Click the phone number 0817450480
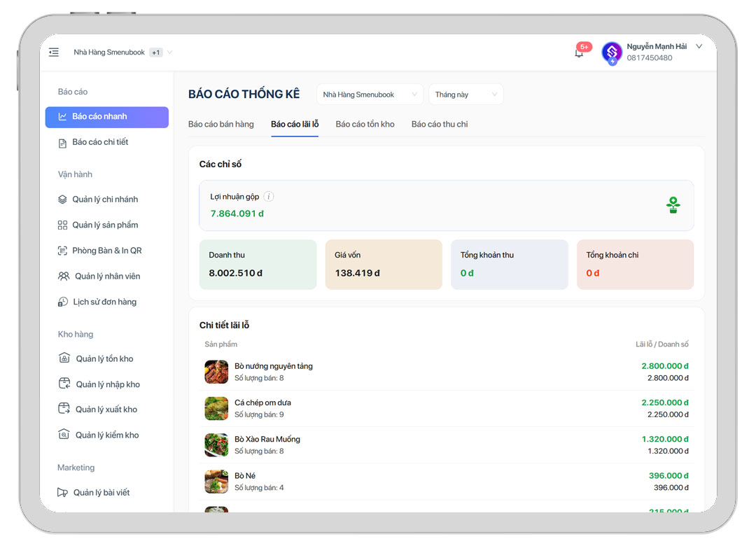 tap(650, 58)
